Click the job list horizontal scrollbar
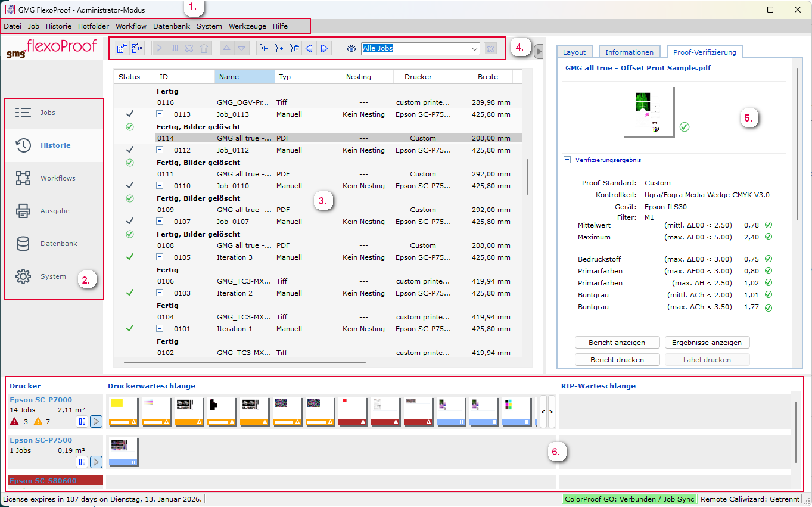The height and width of the screenshot is (507, 812). (x=245, y=361)
